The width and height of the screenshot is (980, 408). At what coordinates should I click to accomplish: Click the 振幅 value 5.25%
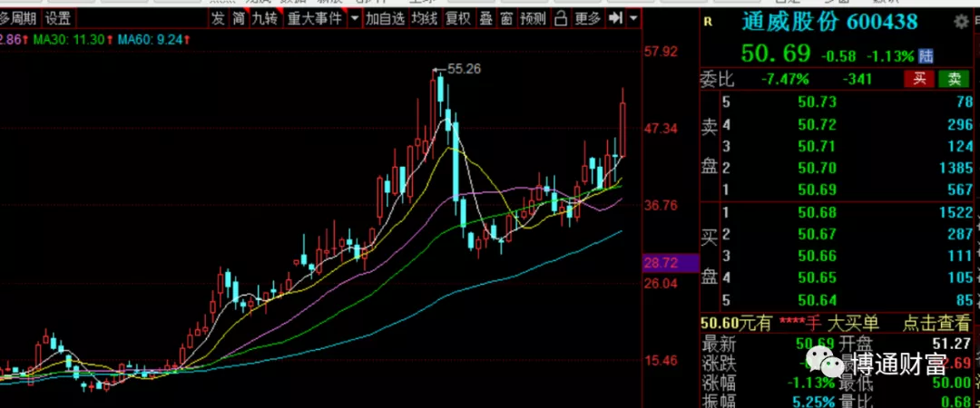coord(816,401)
